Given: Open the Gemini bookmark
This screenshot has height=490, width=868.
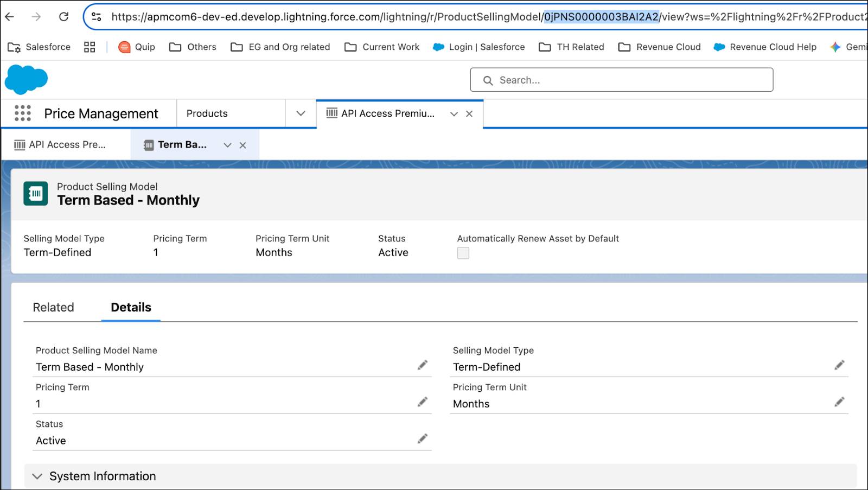Looking at the screenshot, I should 848,47.
